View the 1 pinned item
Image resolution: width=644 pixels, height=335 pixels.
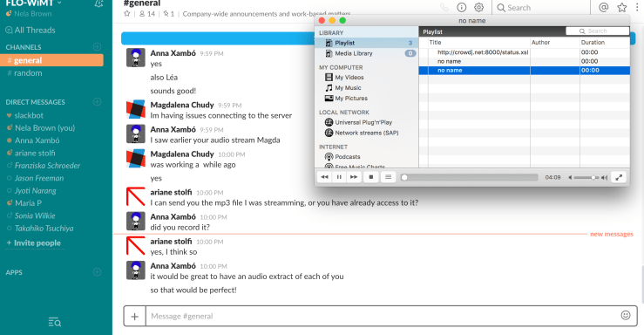(x=169, y=14)
